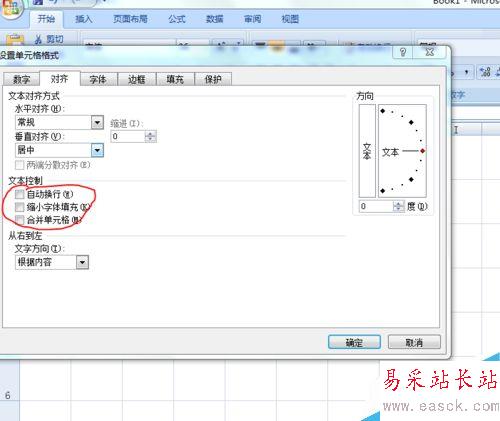500x421 pixels.
Task: Go to the 填充 tab
Action: click(175, 79)
